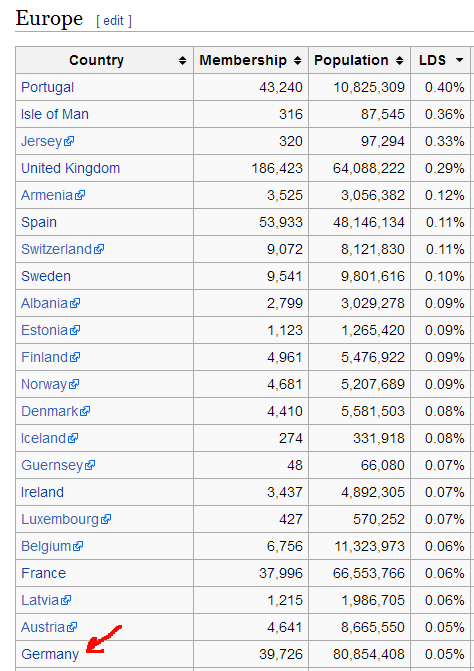Open the United Kingdom link

click(x=71, y=168)
